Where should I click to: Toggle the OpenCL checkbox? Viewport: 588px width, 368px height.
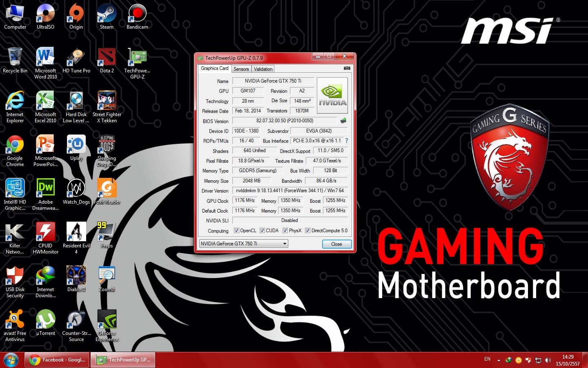tap(236, 231)
